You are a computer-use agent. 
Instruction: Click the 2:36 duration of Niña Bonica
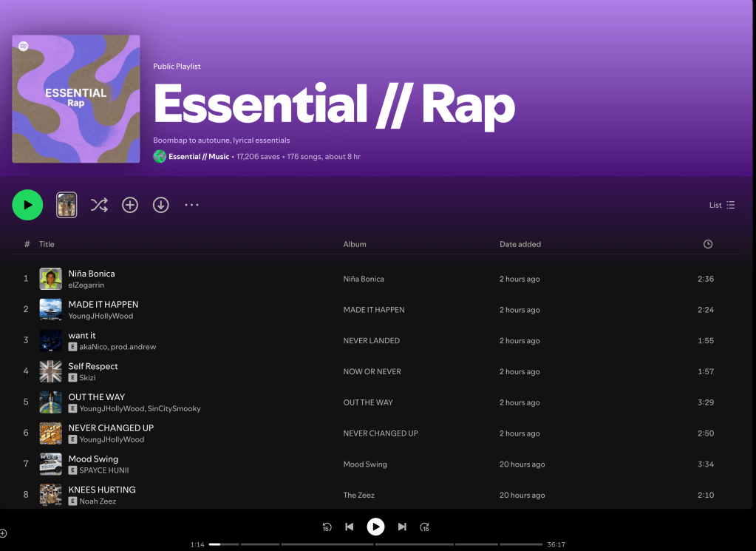click(705, 279)
